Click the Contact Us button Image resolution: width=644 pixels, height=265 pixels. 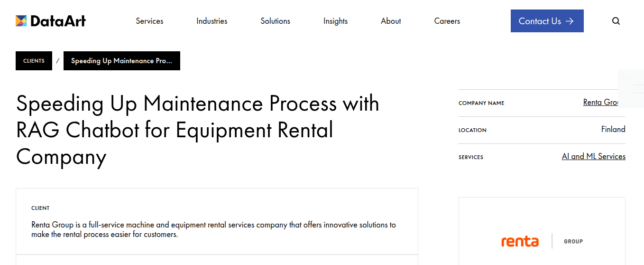click(547, 21)
